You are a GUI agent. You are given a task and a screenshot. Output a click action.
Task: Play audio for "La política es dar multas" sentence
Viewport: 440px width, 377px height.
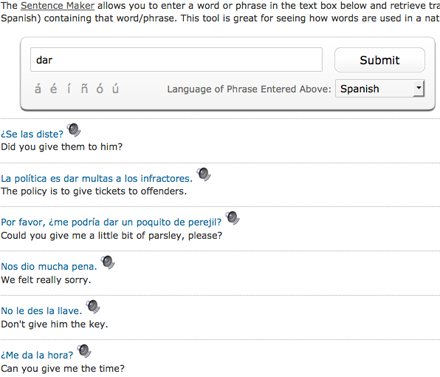point(203,174)
